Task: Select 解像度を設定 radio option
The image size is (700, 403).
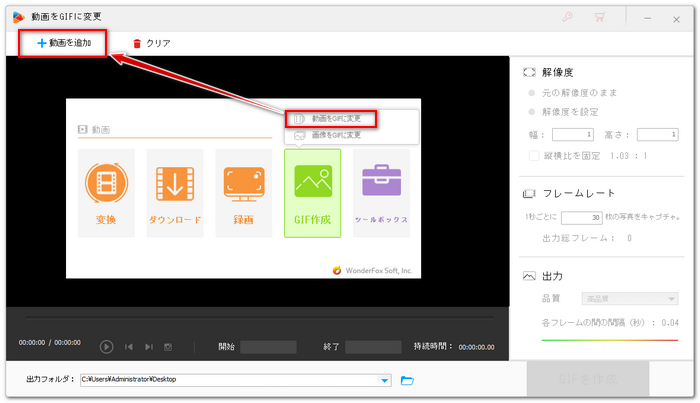Action: [x=532, y=111]
